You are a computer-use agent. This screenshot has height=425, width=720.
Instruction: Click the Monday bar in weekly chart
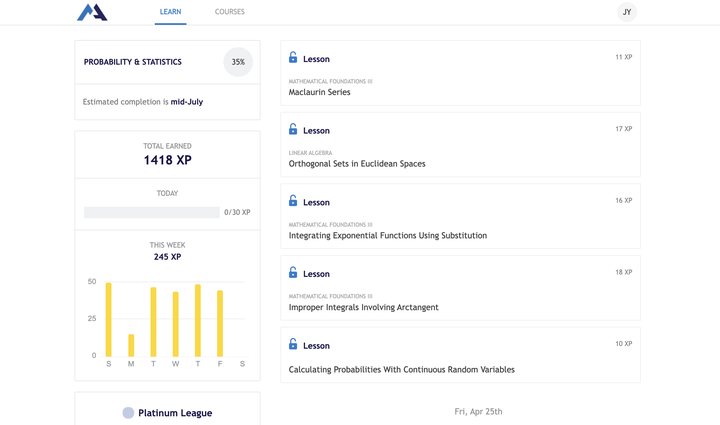click(x=131, y=345)
